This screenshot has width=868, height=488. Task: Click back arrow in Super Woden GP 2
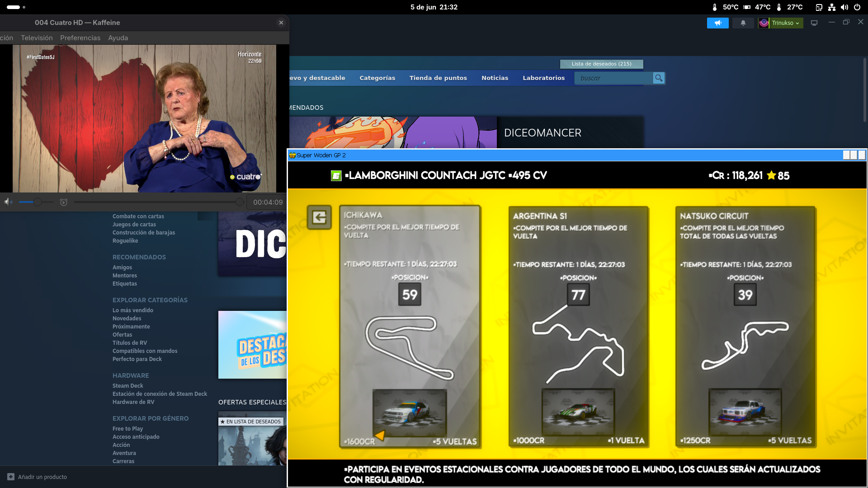(x=319, y=217)
